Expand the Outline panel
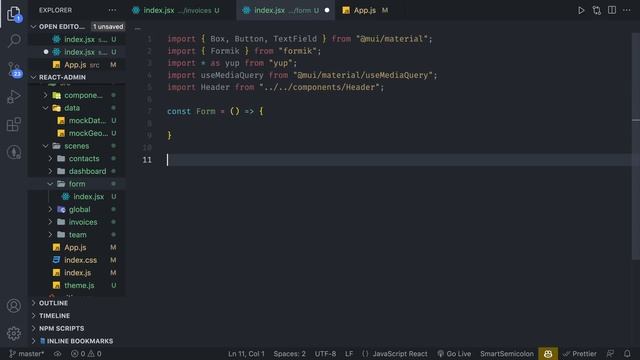The height and width of the screenshot is (360, 640). (x=77, y=303)
